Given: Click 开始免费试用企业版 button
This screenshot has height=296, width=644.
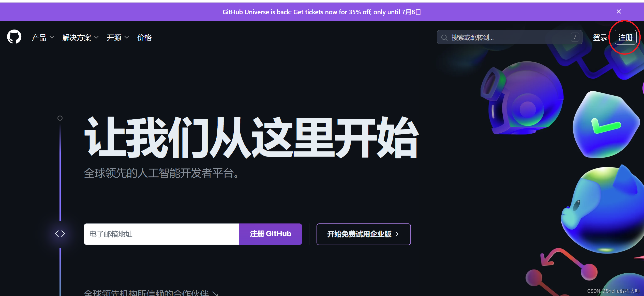Looking at the screenshot, I should click(x=363, y=234).
